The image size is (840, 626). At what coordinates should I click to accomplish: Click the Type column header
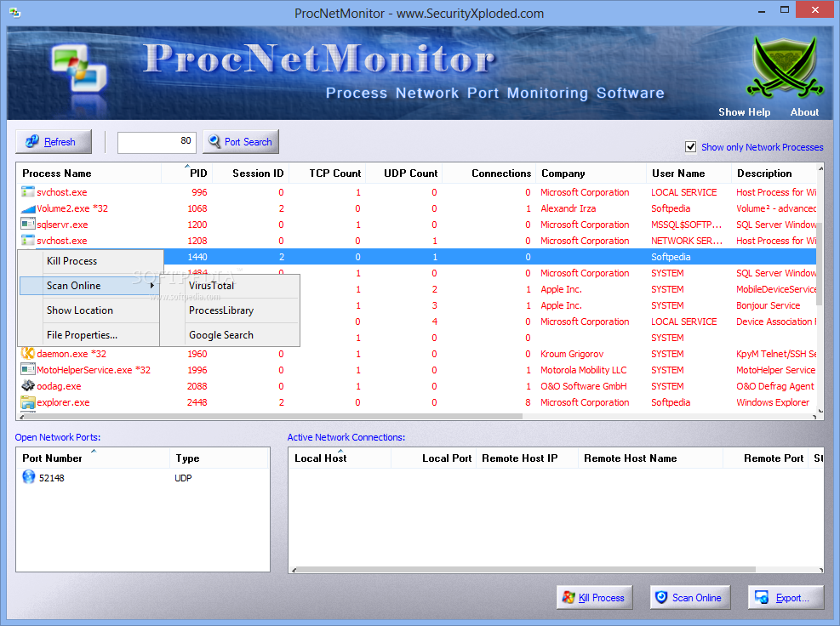click(x=219, y=458)
